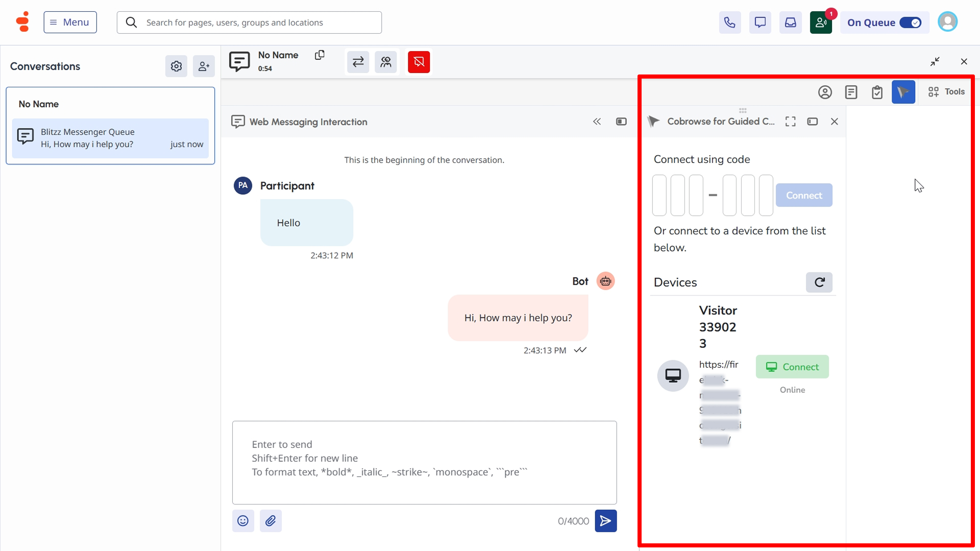Select the Blitzz Messenger Queue conversation
The height and width of the screenshot is (551, 980).
click(x=110, y=138)
